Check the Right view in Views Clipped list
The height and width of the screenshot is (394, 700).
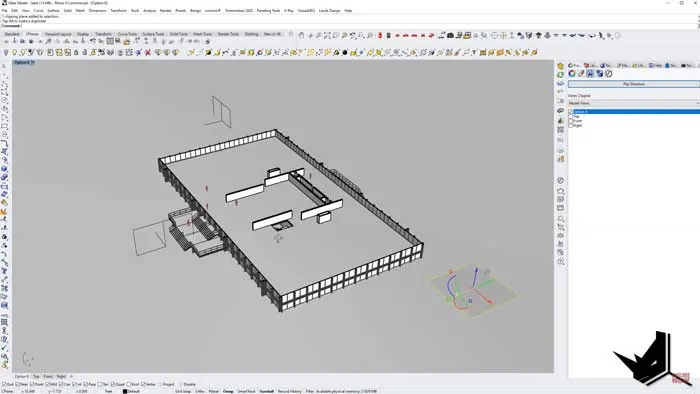pyautogui.click(x=571, y=125)
